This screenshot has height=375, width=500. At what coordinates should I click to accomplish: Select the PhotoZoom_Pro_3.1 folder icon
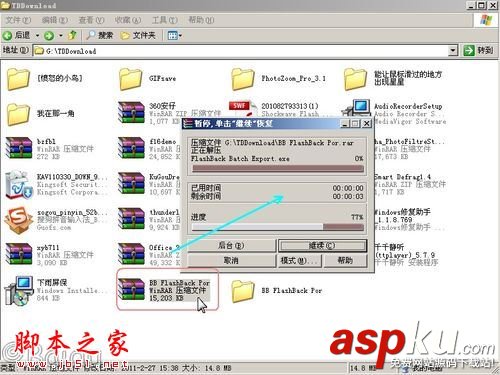(x=243, y=79)
